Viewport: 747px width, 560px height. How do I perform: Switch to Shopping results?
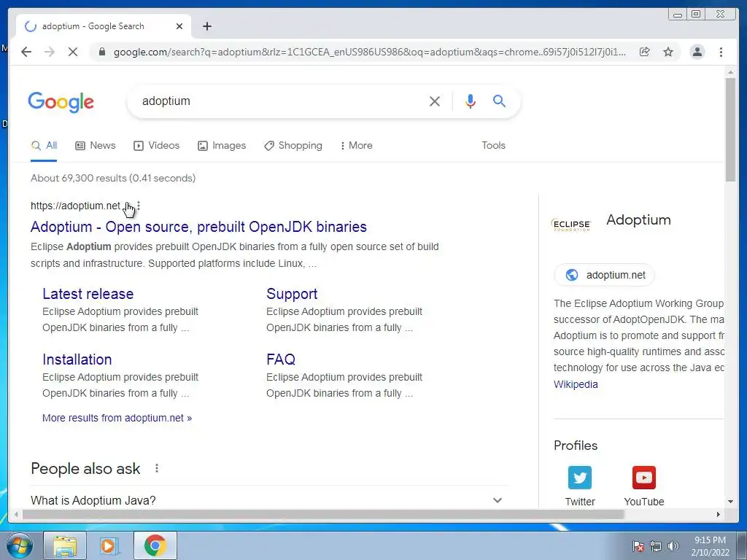293,146
